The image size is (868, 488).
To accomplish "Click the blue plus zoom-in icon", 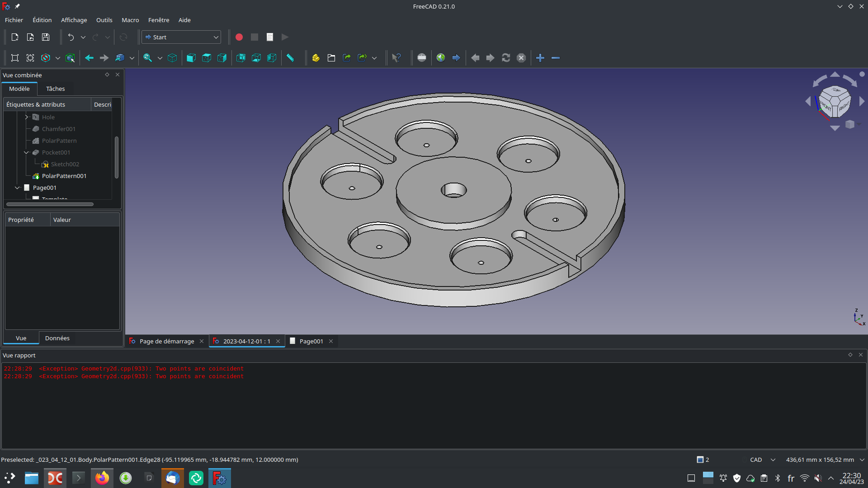I will click(540, 58).
